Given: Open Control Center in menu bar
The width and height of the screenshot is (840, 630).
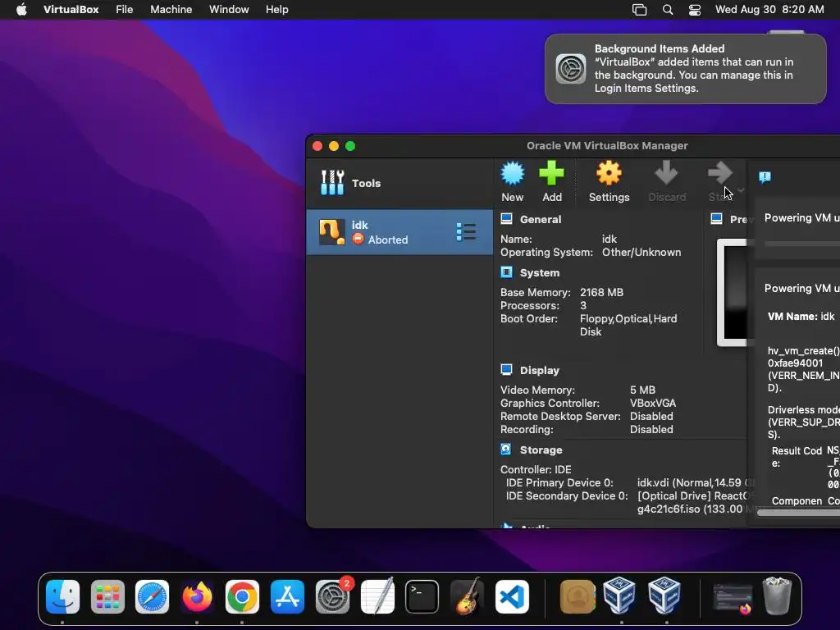Looking at the screenshot, I should click(x=694, y=10).
